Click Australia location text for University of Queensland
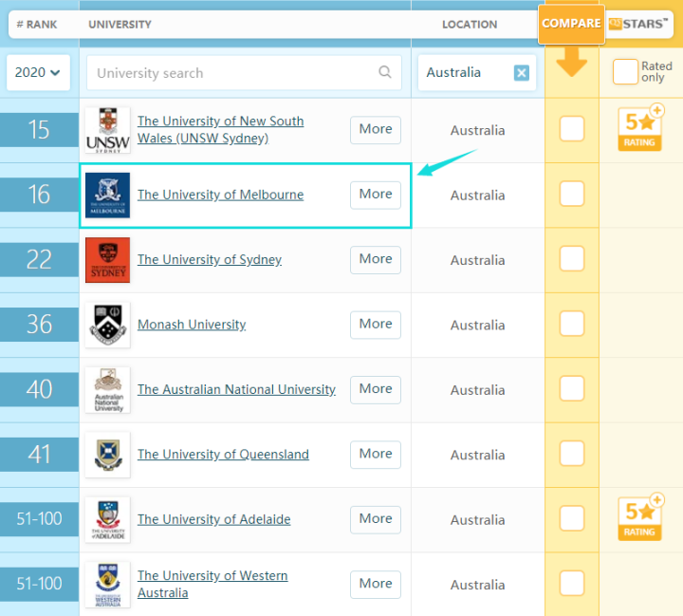This screenshot has height=616, width=683. [477, 456]
